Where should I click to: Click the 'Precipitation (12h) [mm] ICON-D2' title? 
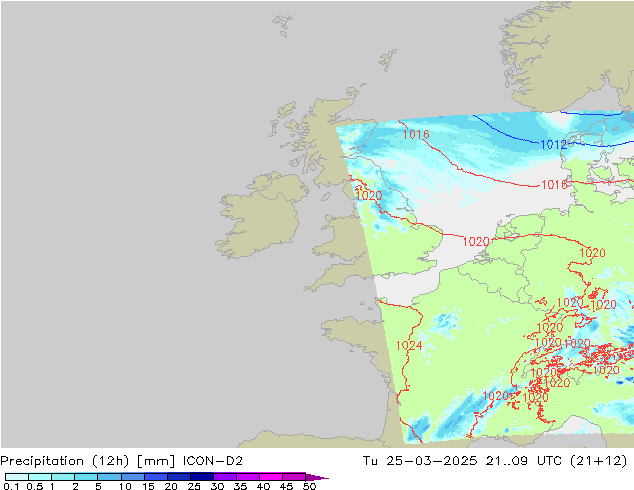[x=121, y=461]
